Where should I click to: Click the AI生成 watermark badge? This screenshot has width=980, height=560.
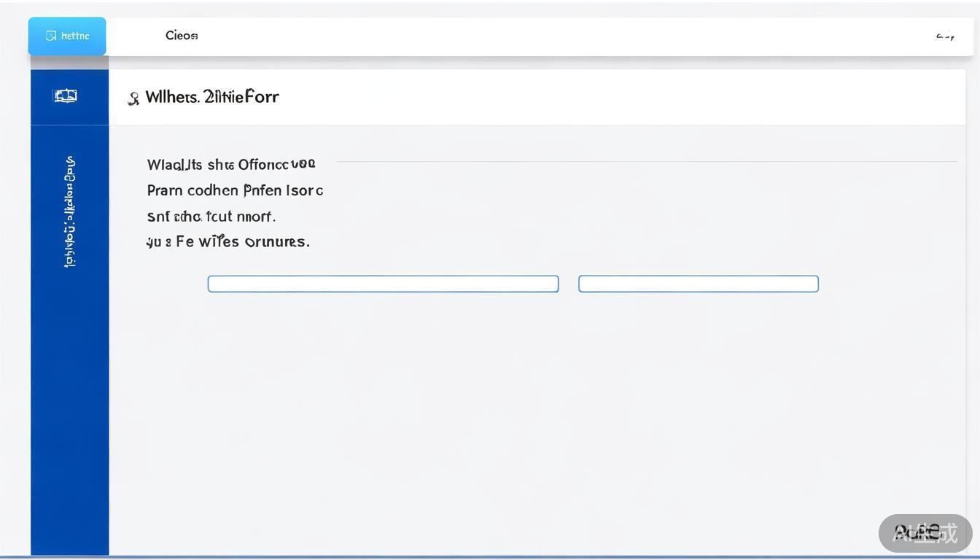[x=925, y=533]
